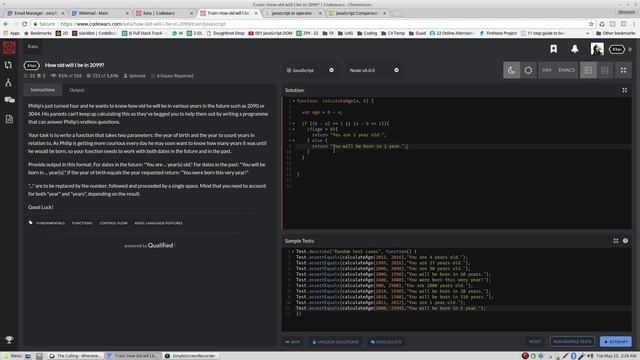
Task: Click the red recording tray icon
Action: [525, 356]
